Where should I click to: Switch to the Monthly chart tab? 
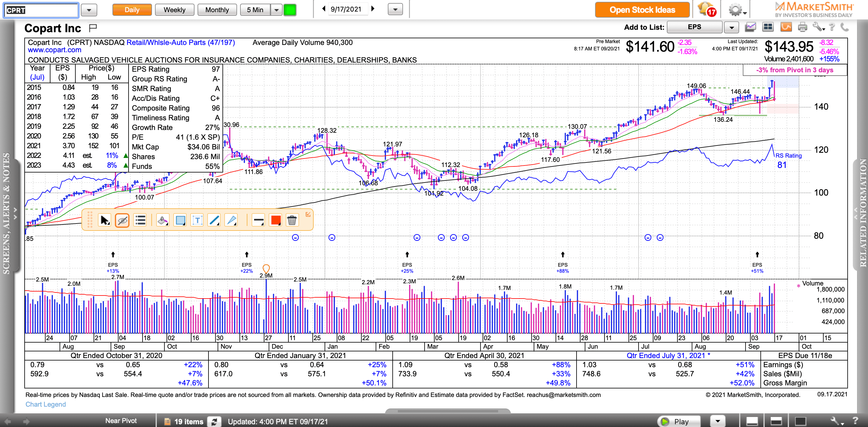click(217, 10)
